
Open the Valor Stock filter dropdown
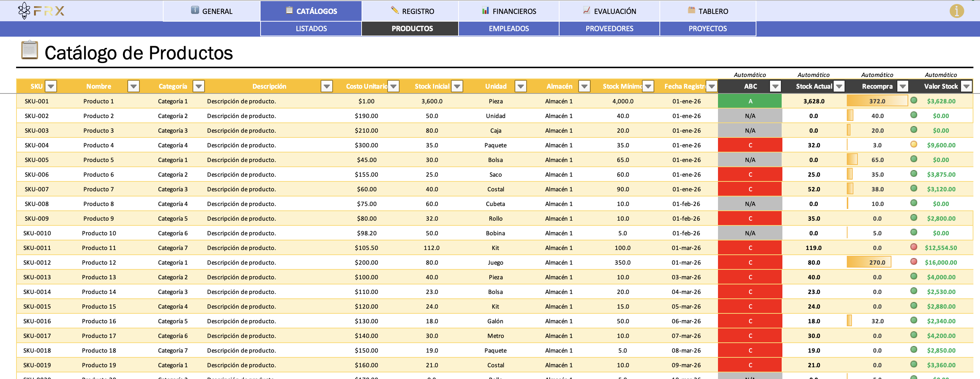click(x=966, y=87)
